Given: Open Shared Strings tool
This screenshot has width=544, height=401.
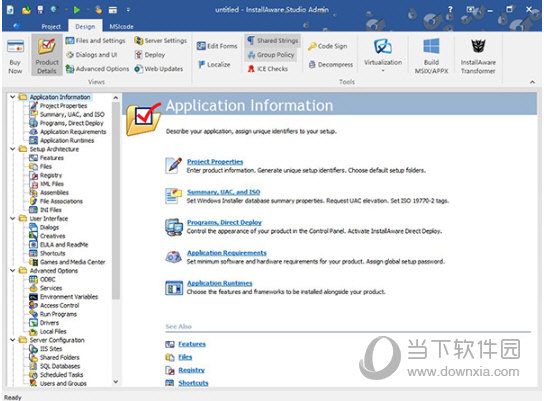Looking at the screenshot, I should [x=273, y=41].
